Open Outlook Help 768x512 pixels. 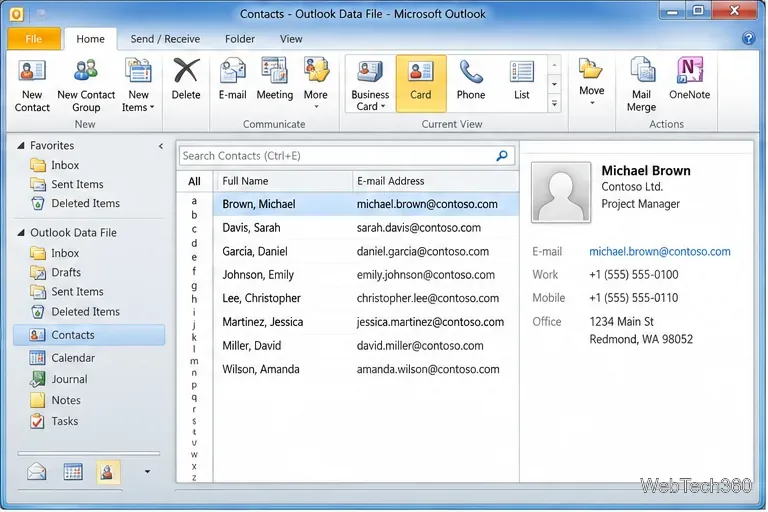click(748, 38)
